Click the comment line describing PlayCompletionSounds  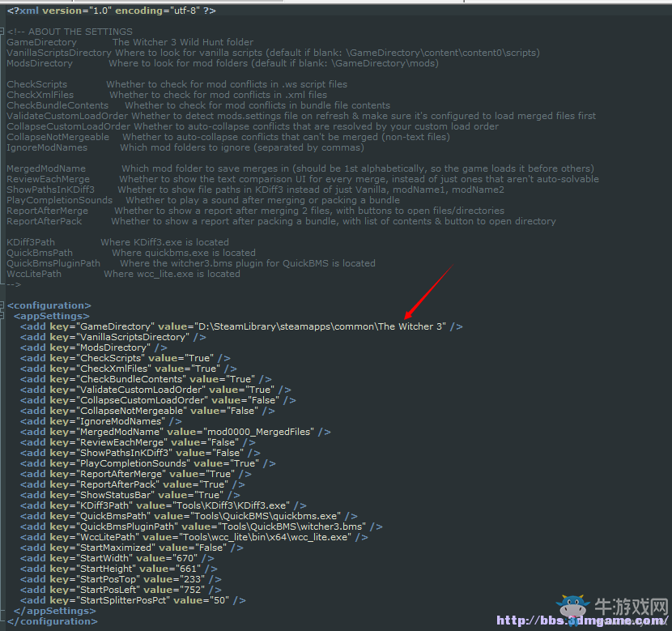tap(203, 200)
